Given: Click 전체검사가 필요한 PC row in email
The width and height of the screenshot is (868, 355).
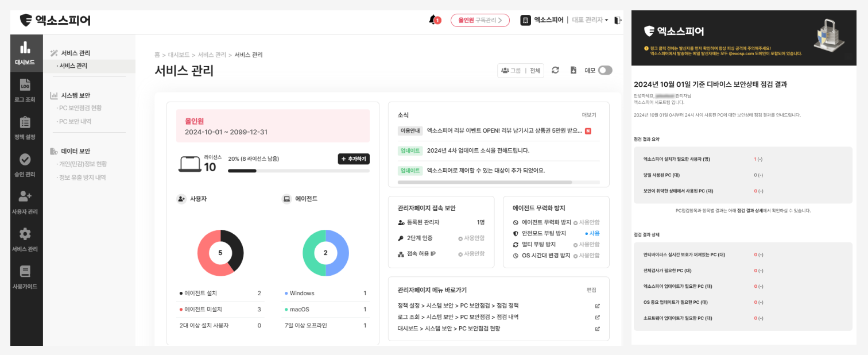Looking at the screenshot, I should 743,271.
